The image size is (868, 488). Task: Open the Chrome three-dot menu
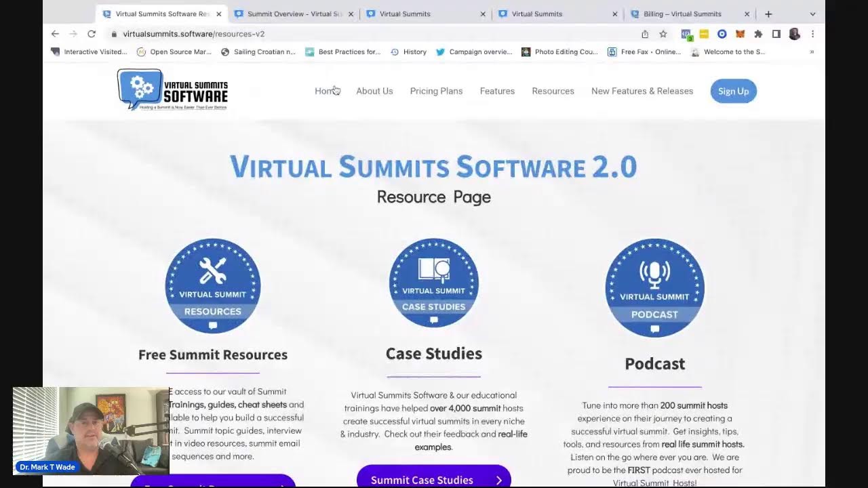click(812, 34)
